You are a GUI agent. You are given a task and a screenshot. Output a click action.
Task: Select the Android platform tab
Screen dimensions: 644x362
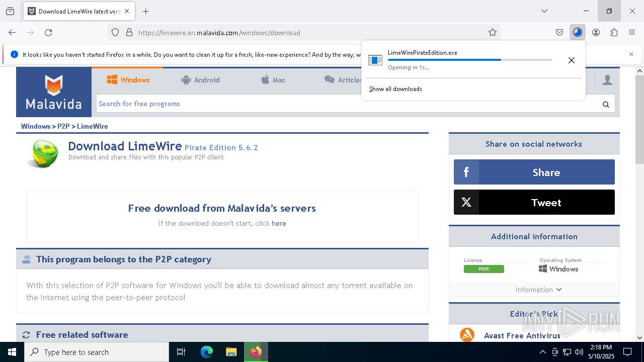click(200, 80)
